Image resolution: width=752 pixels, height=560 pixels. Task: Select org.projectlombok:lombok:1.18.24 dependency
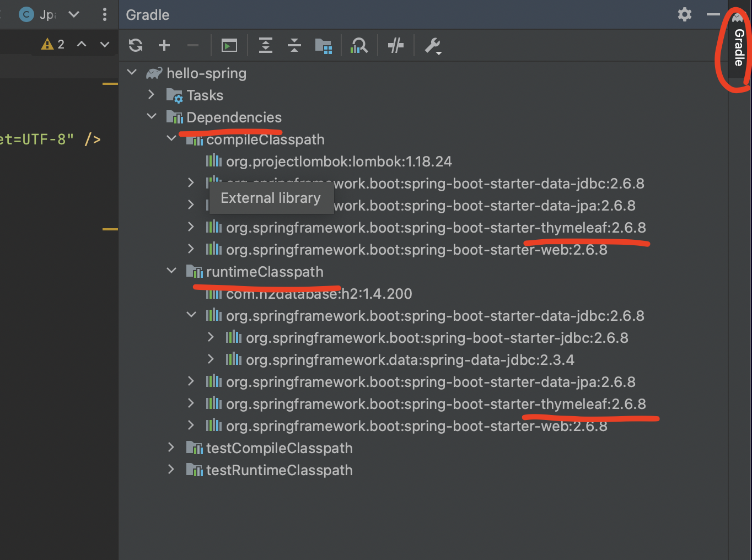[339, 161]
